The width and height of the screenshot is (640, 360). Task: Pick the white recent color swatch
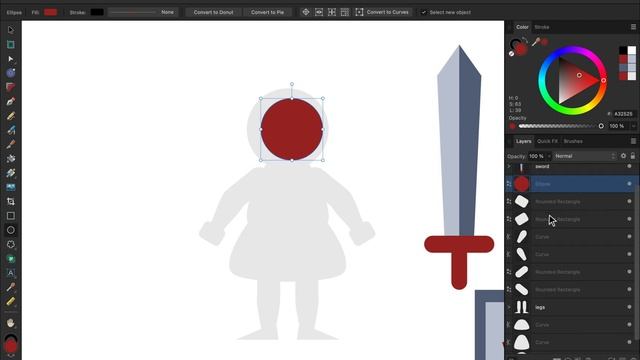(631, 50)
